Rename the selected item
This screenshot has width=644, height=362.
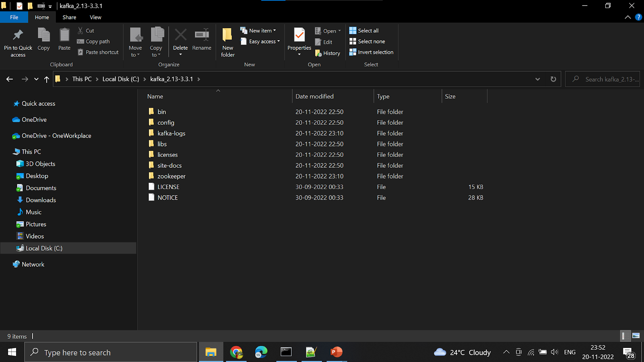coord(202,39)
